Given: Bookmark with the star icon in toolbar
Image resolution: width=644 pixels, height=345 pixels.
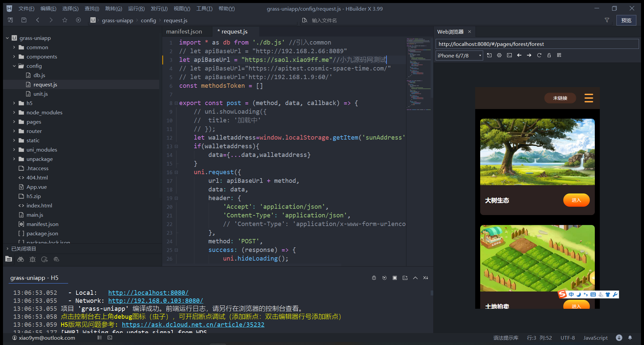Looking at the screenshot, I should point(65,20).
